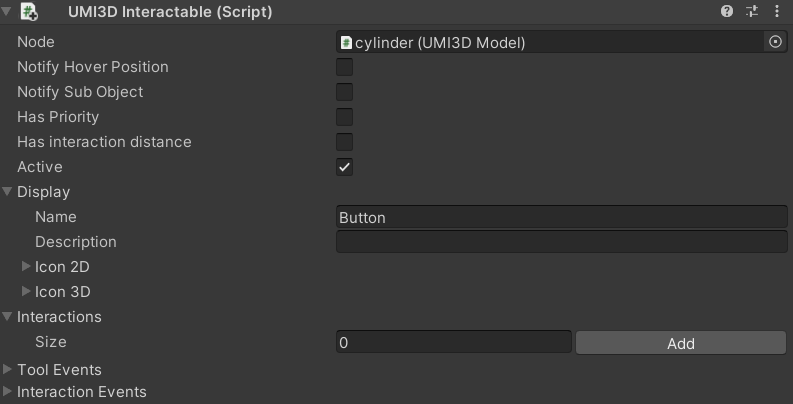Click the Description text field
Viewport: 793px width, 404px height.
pyautogui.click(x=562, y=242)
